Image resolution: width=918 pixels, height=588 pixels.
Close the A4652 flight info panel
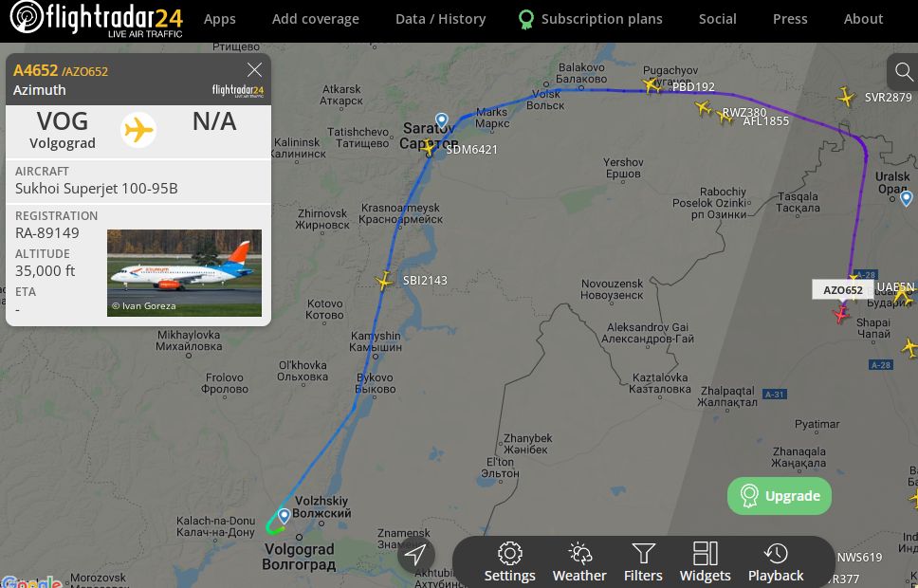(x=254, y=70)
